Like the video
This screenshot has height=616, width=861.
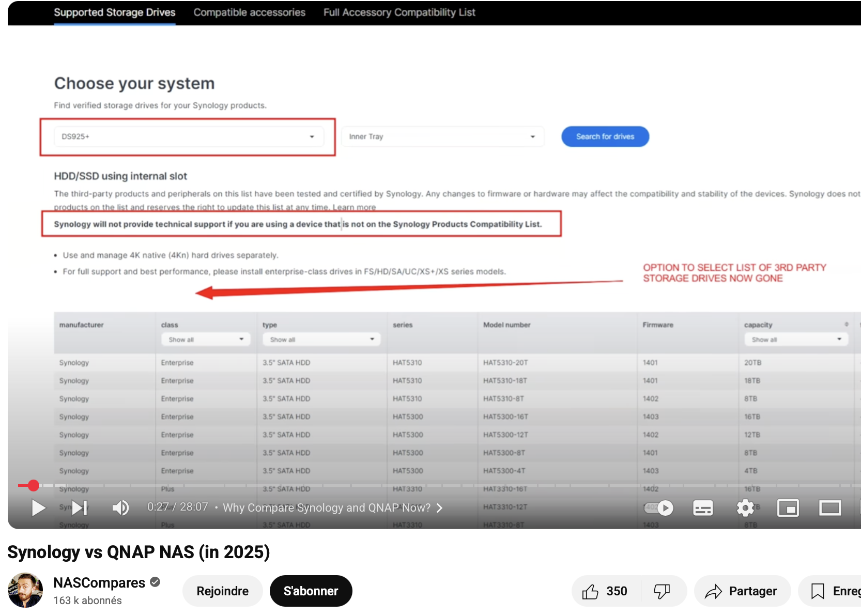coord(605,591)
